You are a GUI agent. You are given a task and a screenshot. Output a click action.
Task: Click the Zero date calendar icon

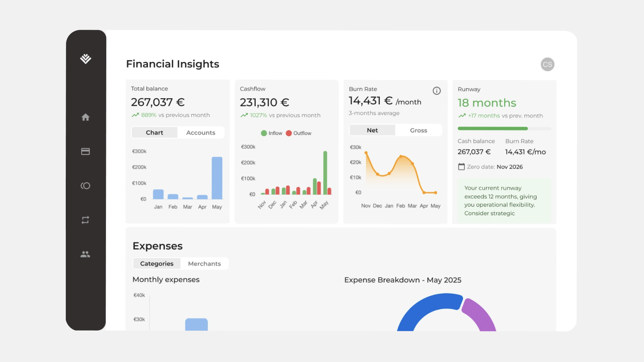461,167
